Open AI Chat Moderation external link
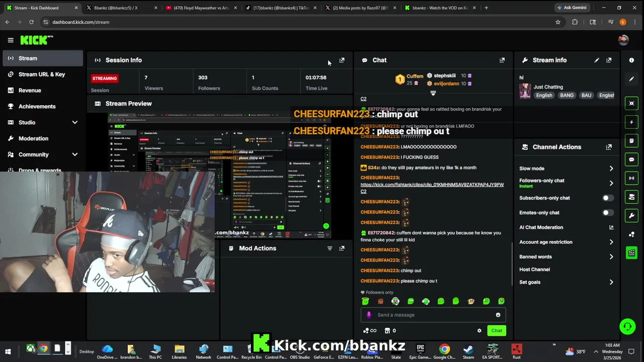The width and height of the screenshot is (644, 362). tap(611, 228)
